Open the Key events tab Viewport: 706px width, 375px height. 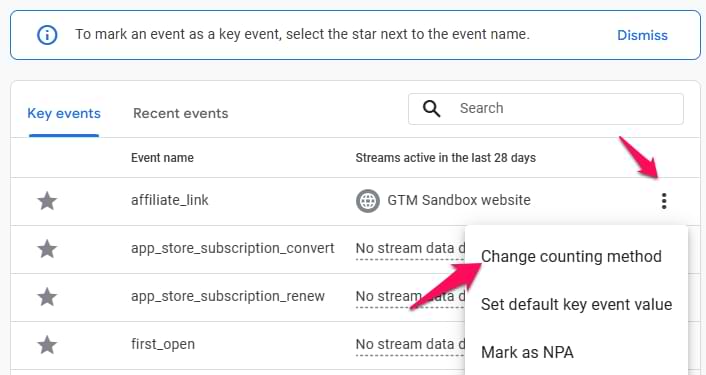coord(64,113)
